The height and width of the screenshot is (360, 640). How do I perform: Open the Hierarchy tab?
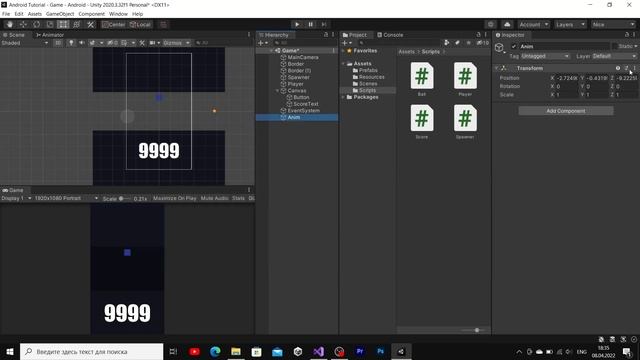pyautogui.click(x=274, y=35)
